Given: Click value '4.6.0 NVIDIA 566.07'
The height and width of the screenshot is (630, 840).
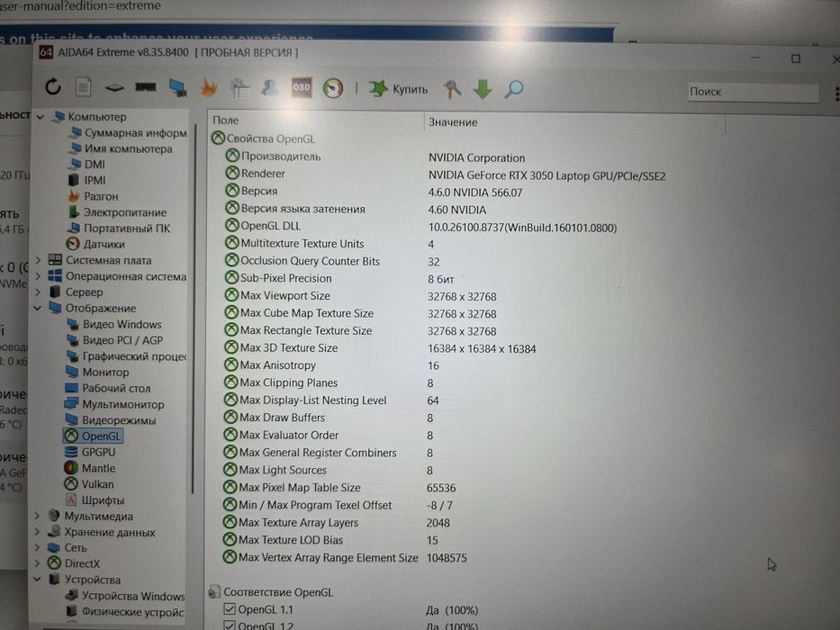Looking at the screenshot, I should click(x=475, y=193).
